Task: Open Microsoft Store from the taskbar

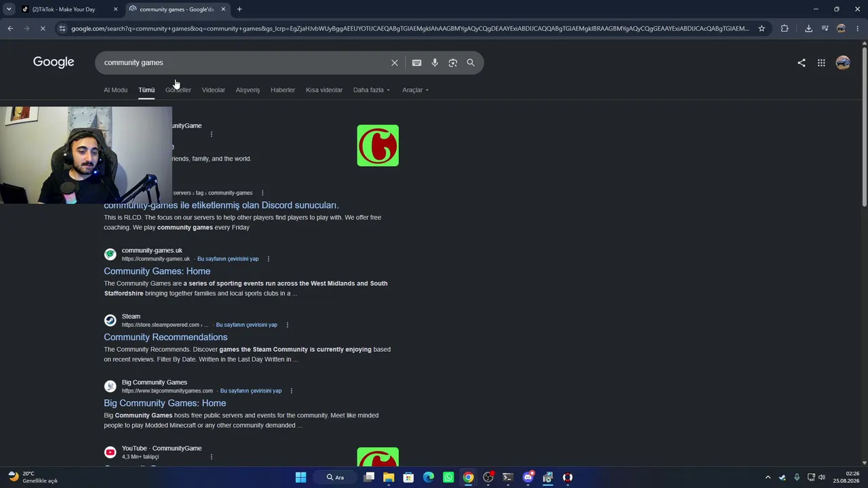Action: pos(408,477)
